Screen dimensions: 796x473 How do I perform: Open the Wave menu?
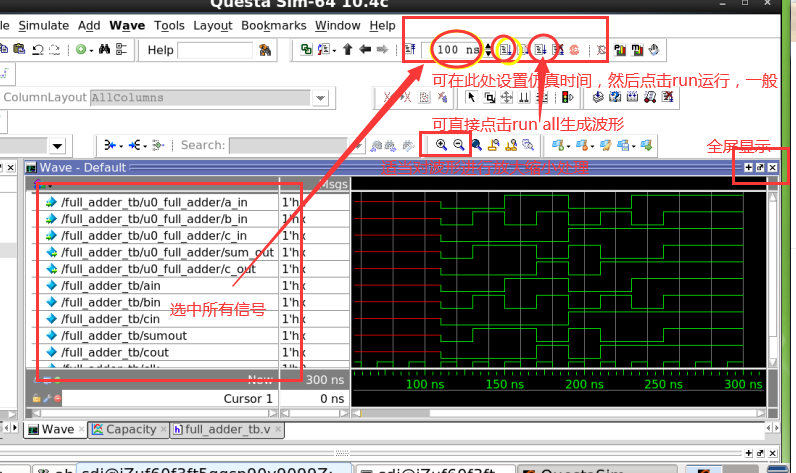coord(127,25)
